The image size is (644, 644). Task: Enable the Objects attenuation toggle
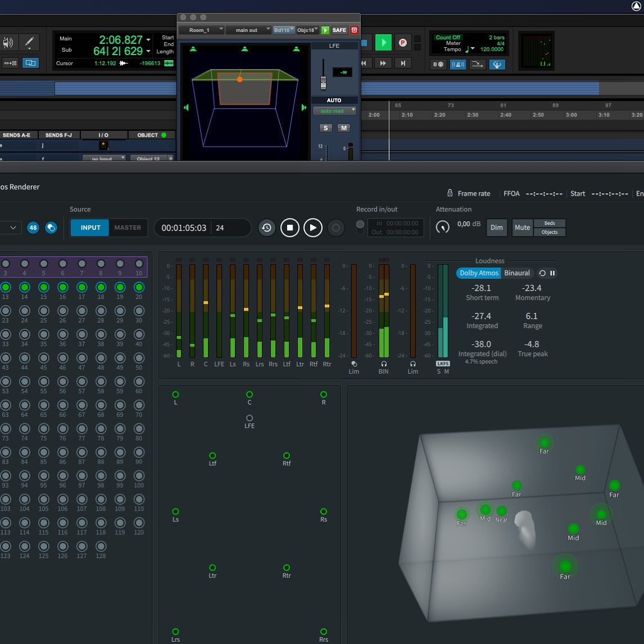click(x=550, y=232)
